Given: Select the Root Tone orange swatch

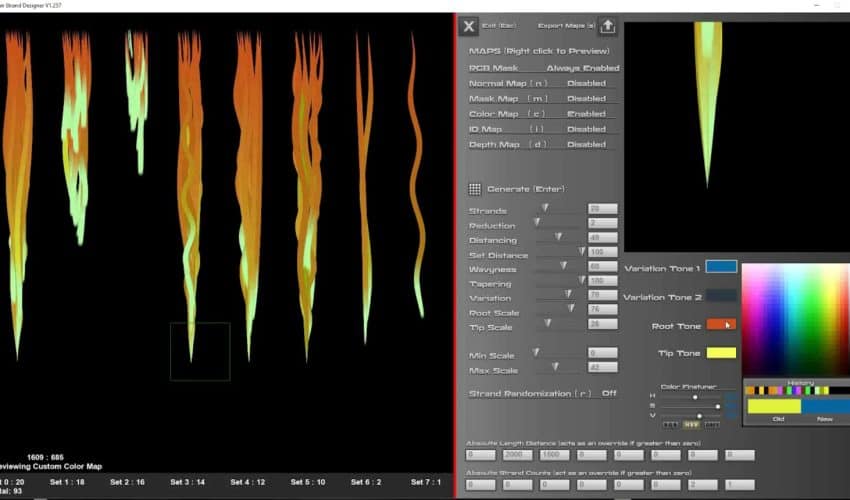Looking at the screenshot, I should click(x=720, y=324).
